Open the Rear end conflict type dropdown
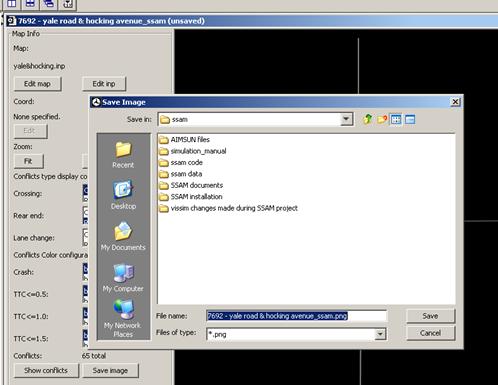This screenshot has height=385, width=498. 85,215
